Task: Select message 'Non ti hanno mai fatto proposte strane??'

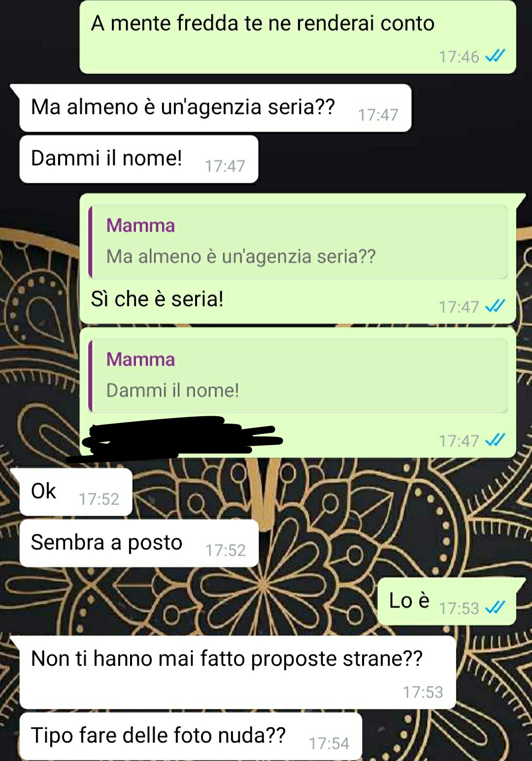Action: pyautogui.click(x=237, y=672)
